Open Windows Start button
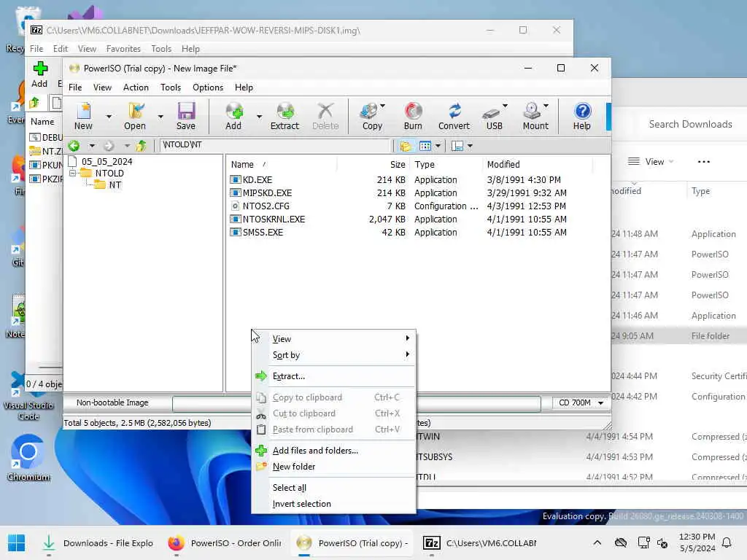The image size is (747, 560). click(x=16, y=542)
